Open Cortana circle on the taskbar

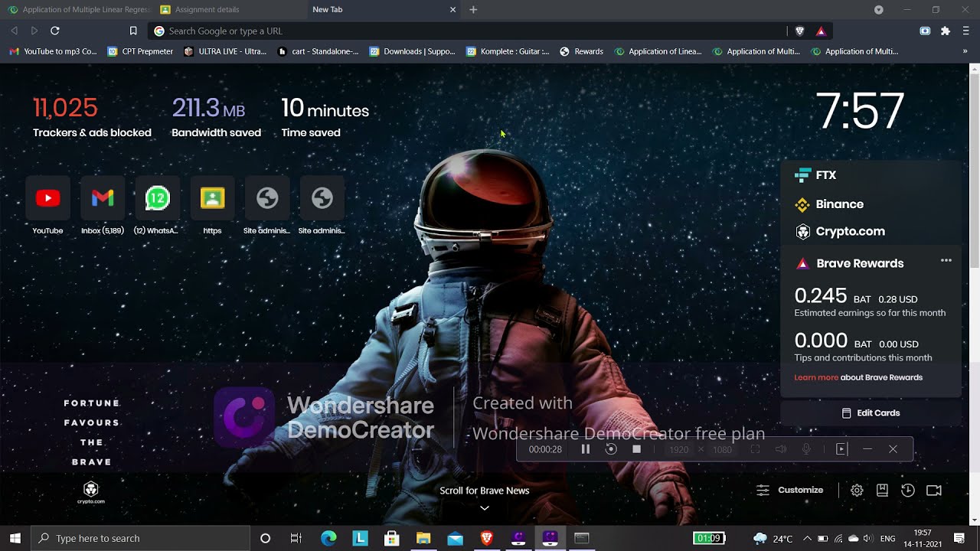pyautogui.click(x=265, y=538)
